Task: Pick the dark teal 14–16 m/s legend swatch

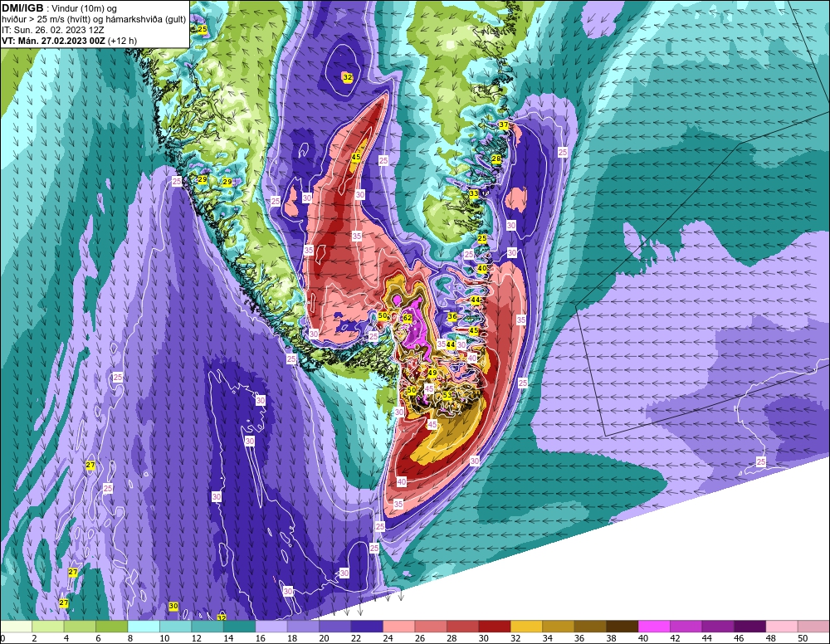Action: coord(240,627)
